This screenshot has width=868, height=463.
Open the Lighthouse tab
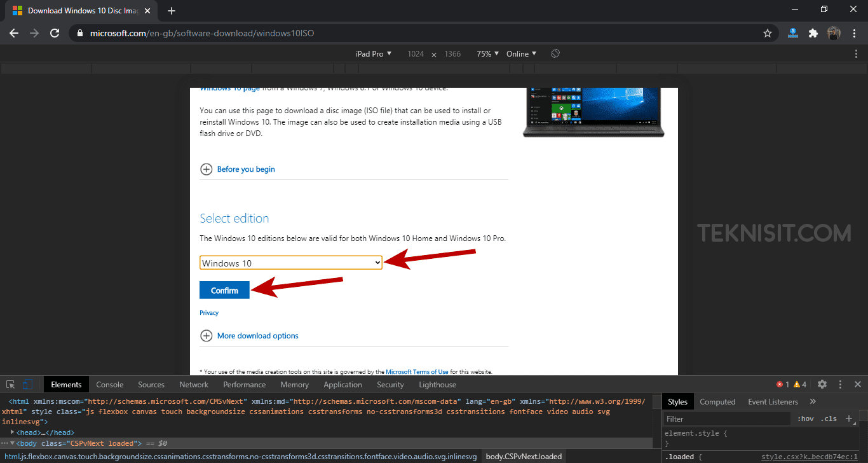(x=438, y=384)
